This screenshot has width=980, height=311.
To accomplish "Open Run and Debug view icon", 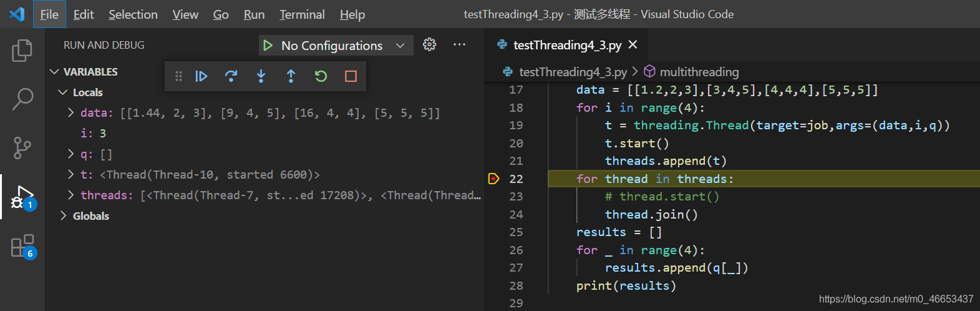I will pos(22,197).
